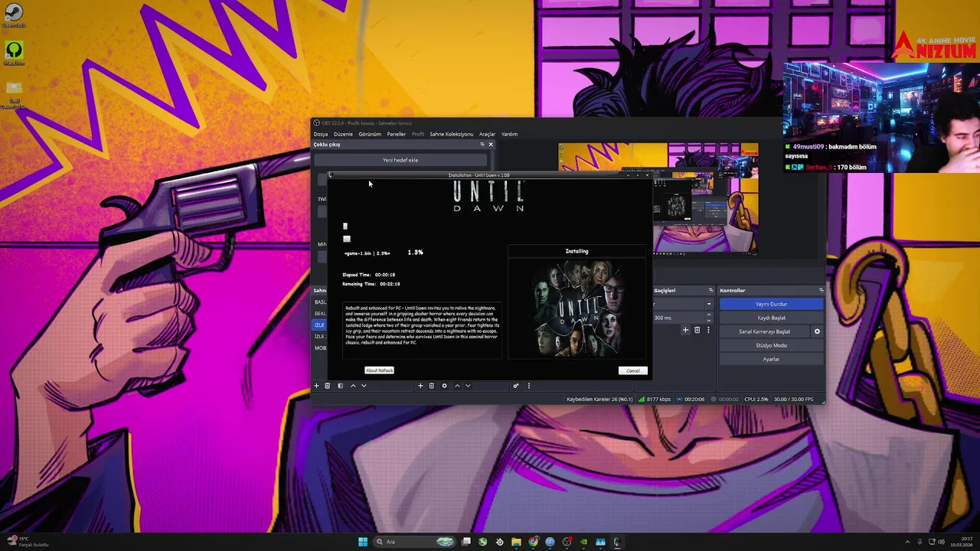Adjust the 300 ms transition duration stepper
Image resolution: width=980 pixels, height=551 pixels.
[708, 318]
